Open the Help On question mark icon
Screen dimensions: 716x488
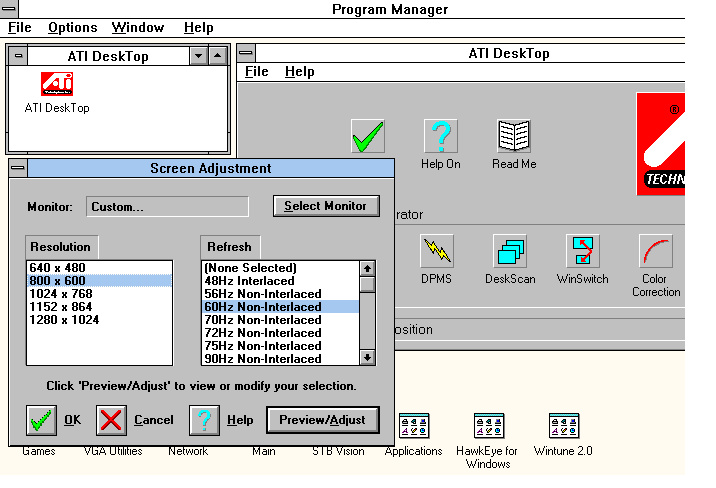pos(441,136)
